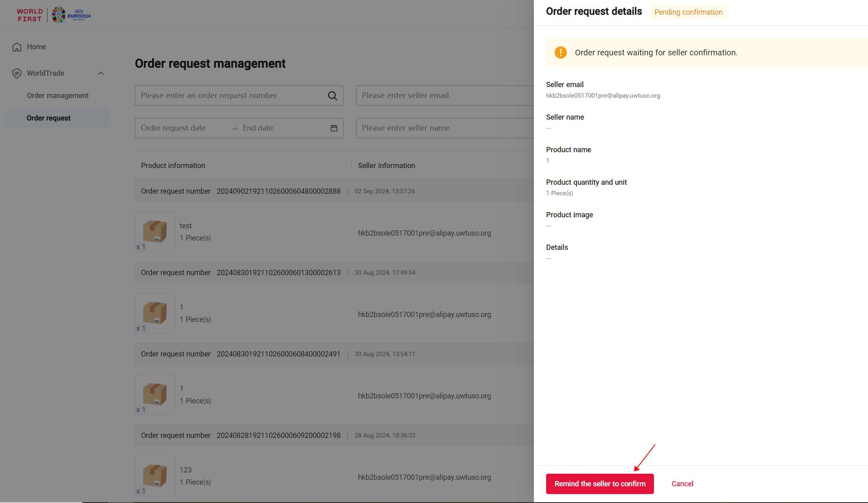Click the End date field
The width and height of the screenshot is (868, 503).
[277, 128]
